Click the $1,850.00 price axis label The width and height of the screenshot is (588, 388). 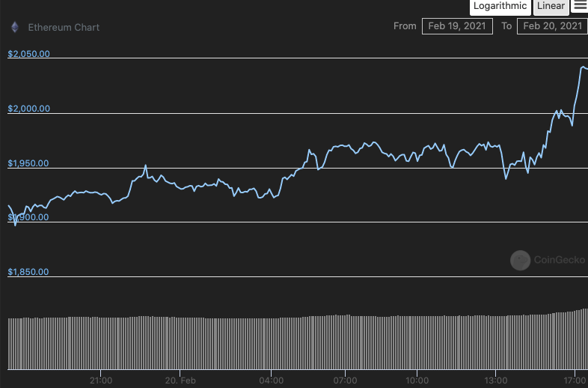[28, 272]
